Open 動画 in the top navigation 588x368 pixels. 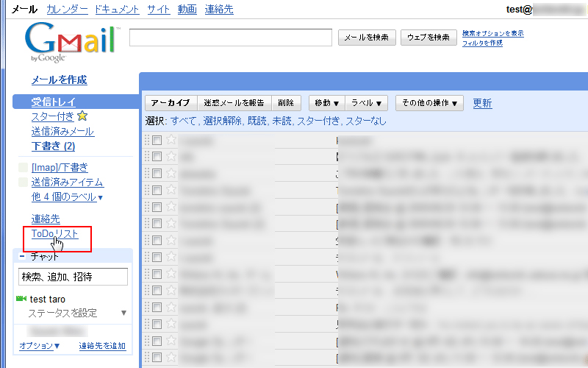pyautogui.click(x=187, y=10)
